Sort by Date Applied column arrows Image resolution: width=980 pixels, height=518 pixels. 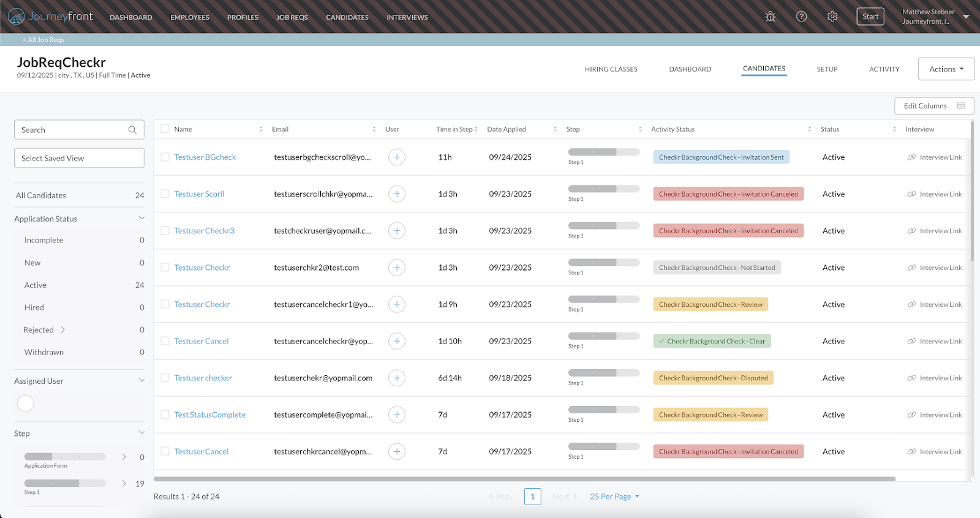(x=556, y=129)
